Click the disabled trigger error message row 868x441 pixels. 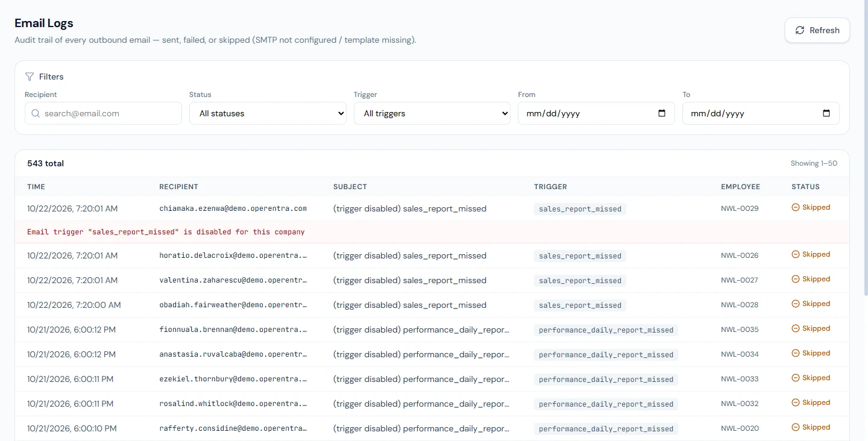coord(432,232)
